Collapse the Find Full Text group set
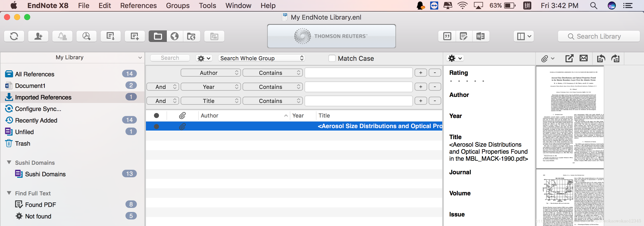The image size is (644, 226). point(9,193)
